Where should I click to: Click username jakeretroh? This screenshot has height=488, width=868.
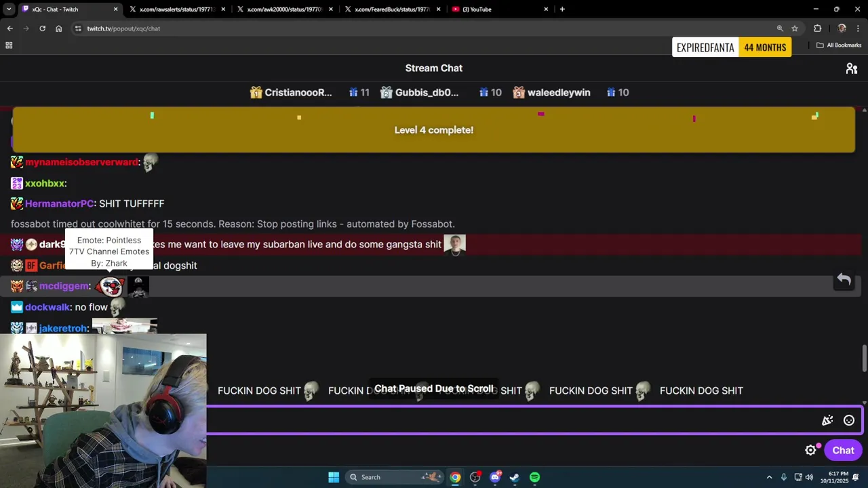coord(63,328)
